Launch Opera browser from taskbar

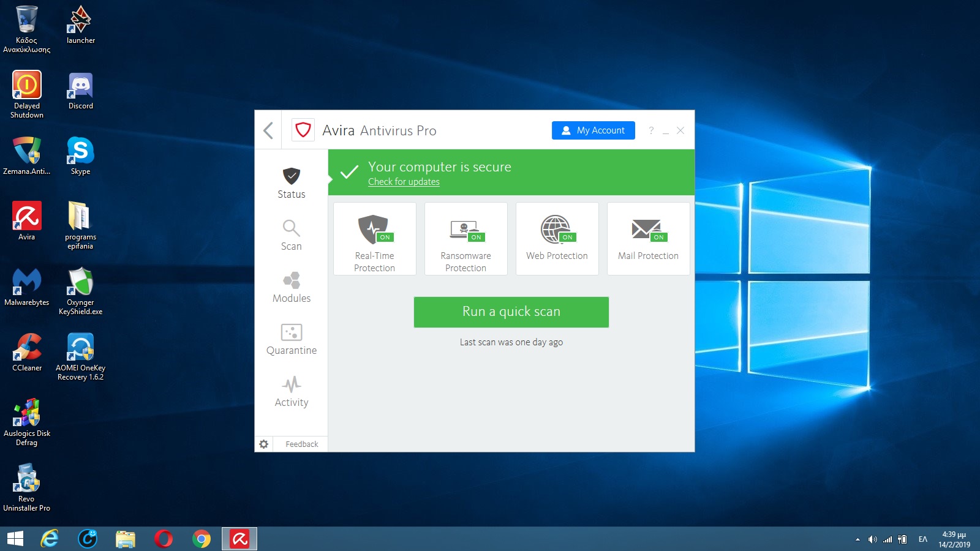(164, 539)
